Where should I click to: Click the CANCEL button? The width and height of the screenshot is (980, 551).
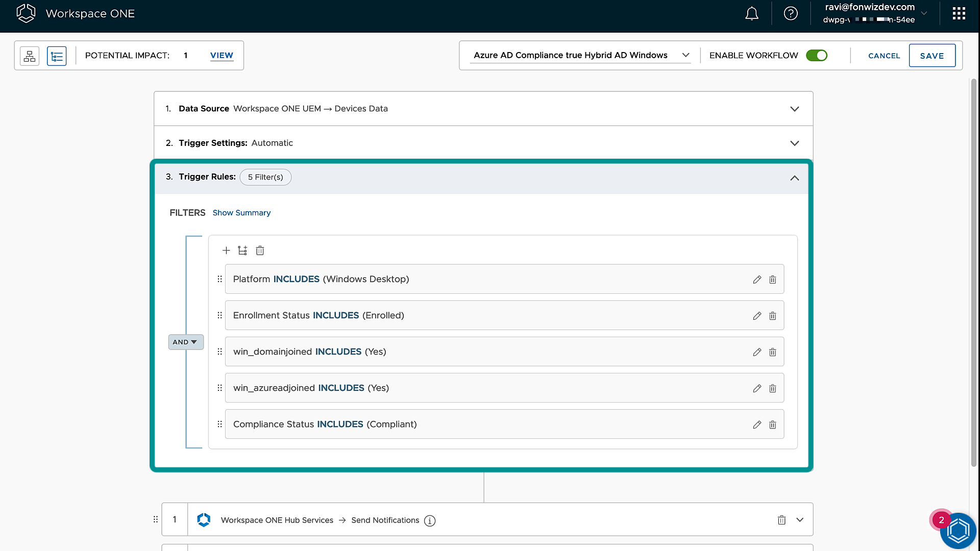click(x=884, y=56)
